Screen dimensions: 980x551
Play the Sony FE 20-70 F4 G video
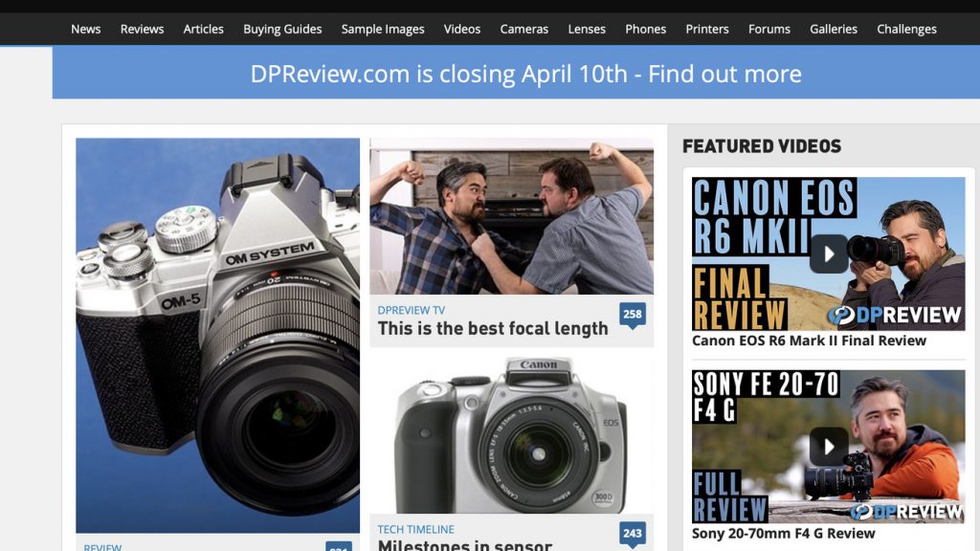tap(829, 446)
